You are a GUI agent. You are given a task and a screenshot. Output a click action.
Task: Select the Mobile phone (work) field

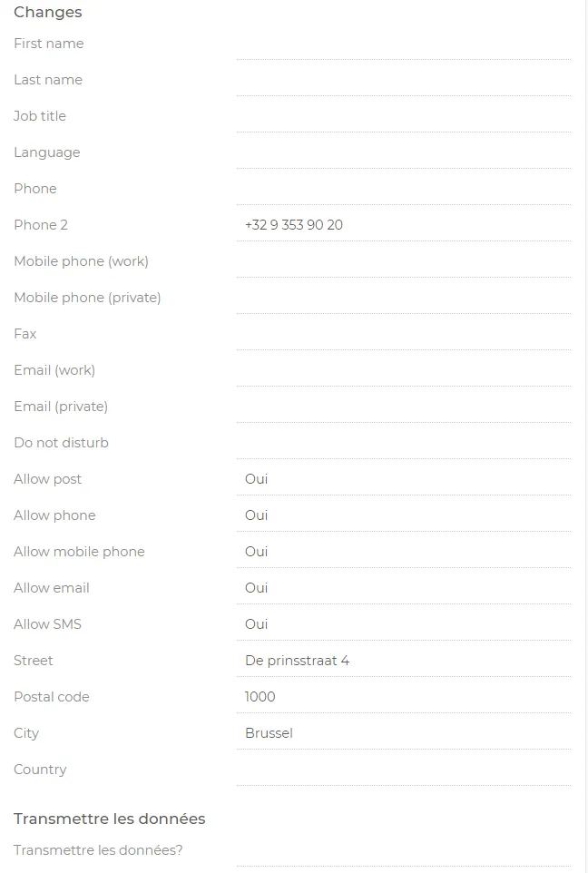coord(404,261)
